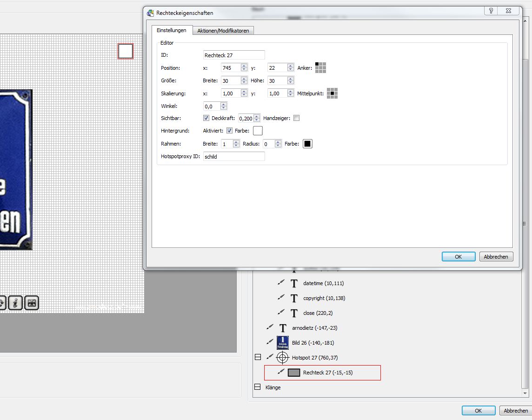This screenshot has height=420, width=532.
Task: Collapse the Klänge tree section
Action: click(x=257, y=387)
